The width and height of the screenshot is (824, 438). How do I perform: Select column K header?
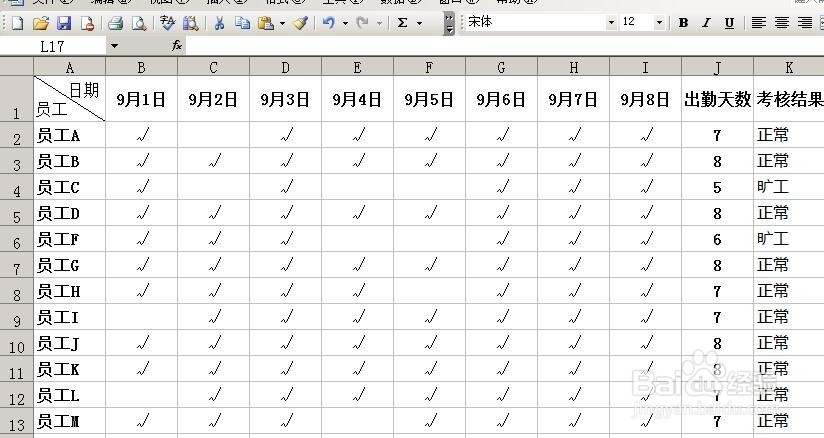(x=789, y=67)
